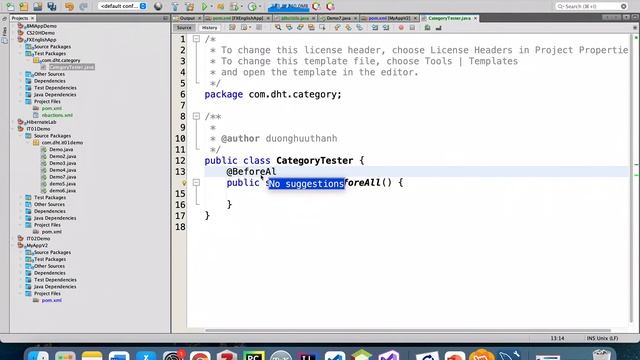Collapse the Javadoc fold at line 8
The image size is (640, 360).
pyautogui.click(x=196, y=116)
